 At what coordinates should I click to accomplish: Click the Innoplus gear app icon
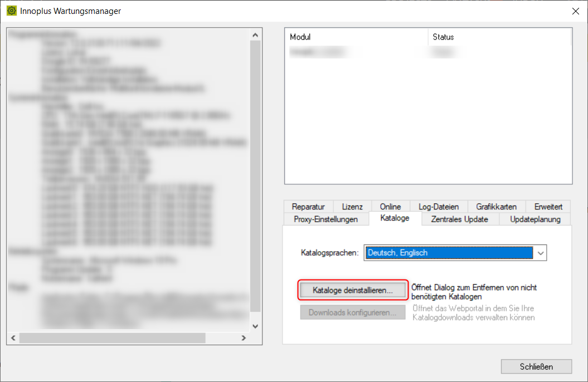tap(12, 11)
